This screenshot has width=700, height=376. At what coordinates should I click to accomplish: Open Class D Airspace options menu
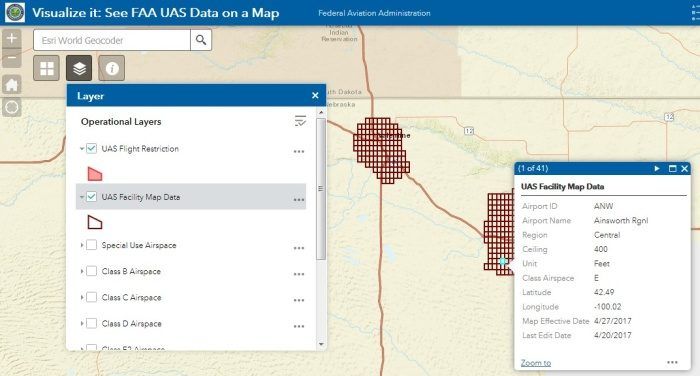point(299,326)
